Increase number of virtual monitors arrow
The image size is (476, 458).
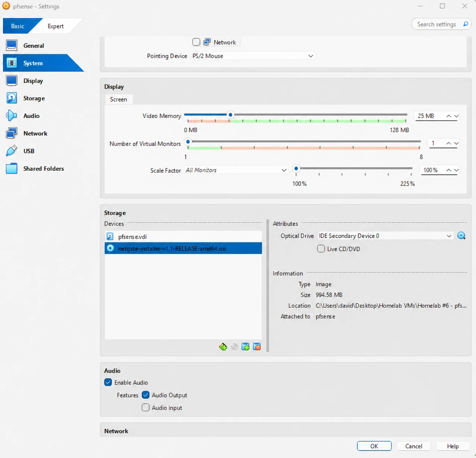tap(449, 143)
